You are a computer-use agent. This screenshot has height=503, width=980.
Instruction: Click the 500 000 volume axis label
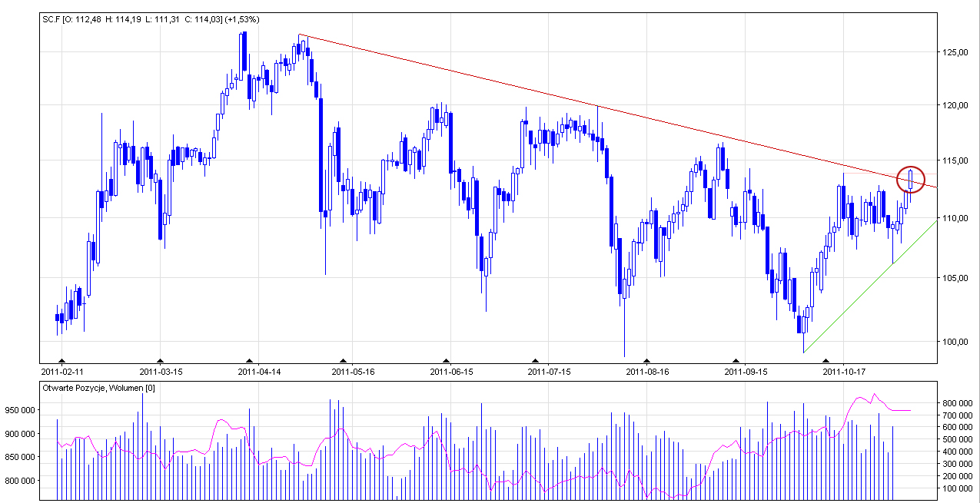pyautogui.click(x=958, y=439)
